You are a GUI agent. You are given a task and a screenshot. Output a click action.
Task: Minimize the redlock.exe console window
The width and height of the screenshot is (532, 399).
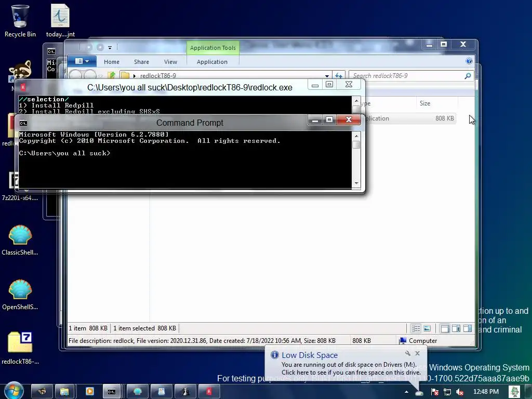click(x=315, y=85)
